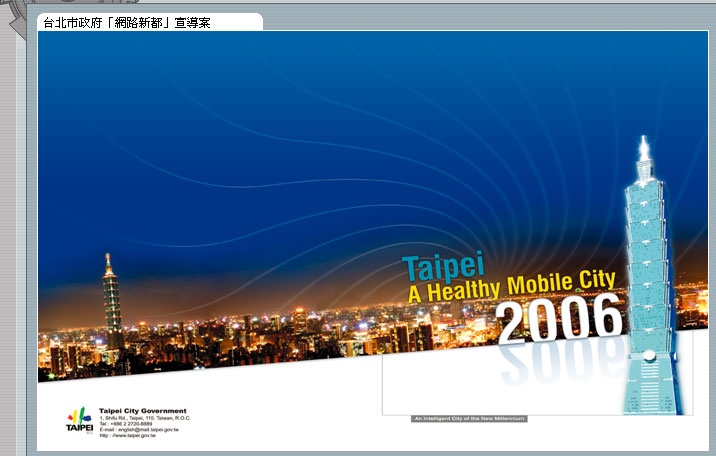Click the teal Taipei title text

click(x=443, y=267)
